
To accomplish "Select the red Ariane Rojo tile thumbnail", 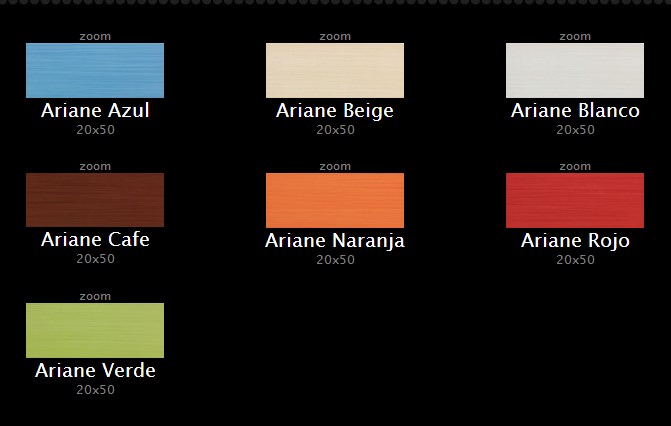I will tap(575, 200).
